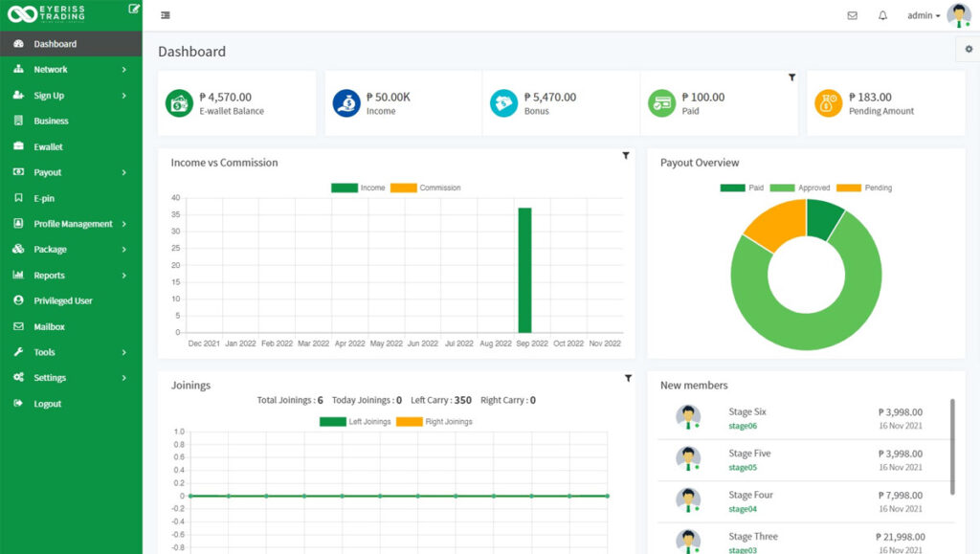Click the stage06 username link
Screen dimensions: 980x554
coord(743,426)
